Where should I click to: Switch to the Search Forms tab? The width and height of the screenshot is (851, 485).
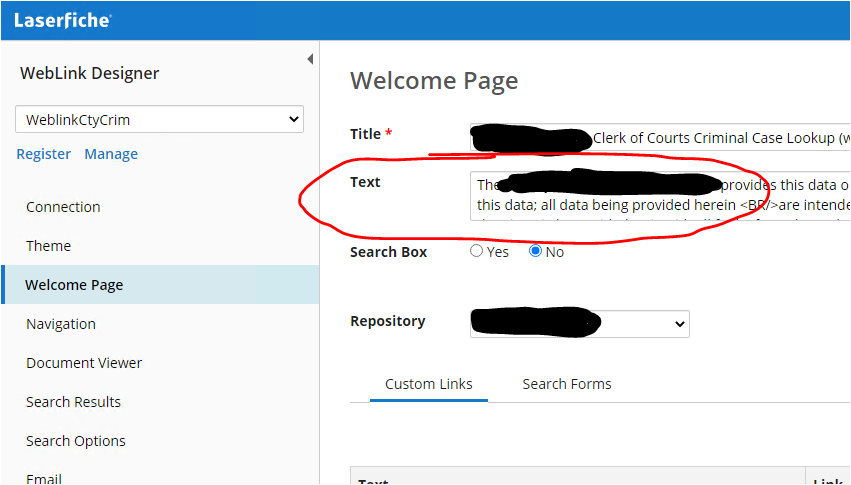[x=566, y=384]
